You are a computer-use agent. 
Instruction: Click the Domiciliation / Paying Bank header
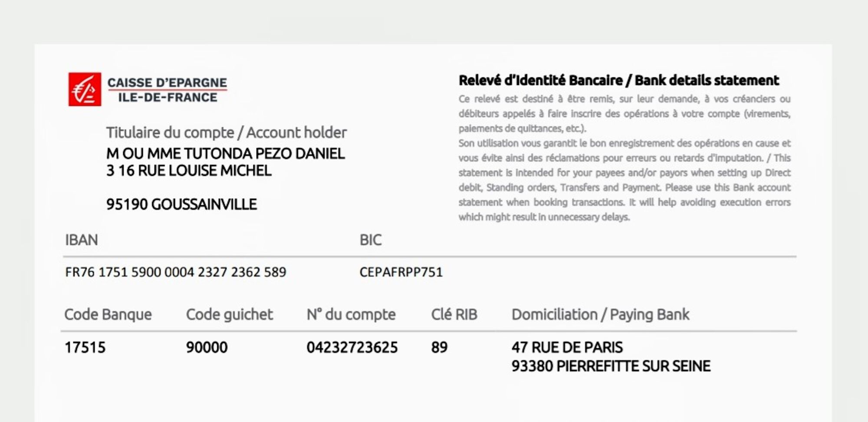pyautogui.click(x=600, y=314)
